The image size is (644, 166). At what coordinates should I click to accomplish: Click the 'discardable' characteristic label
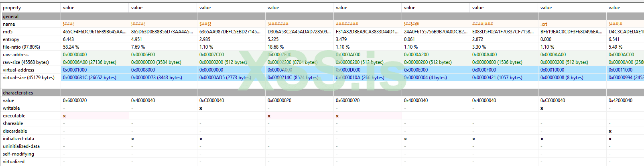pyautogui.click(x=15, y=131)
